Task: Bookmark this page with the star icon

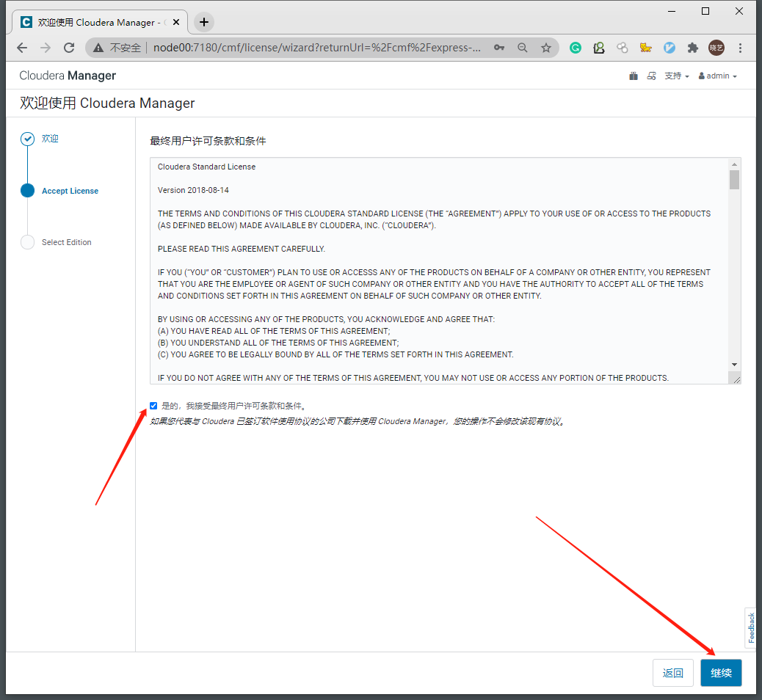Action: [545, 48]
